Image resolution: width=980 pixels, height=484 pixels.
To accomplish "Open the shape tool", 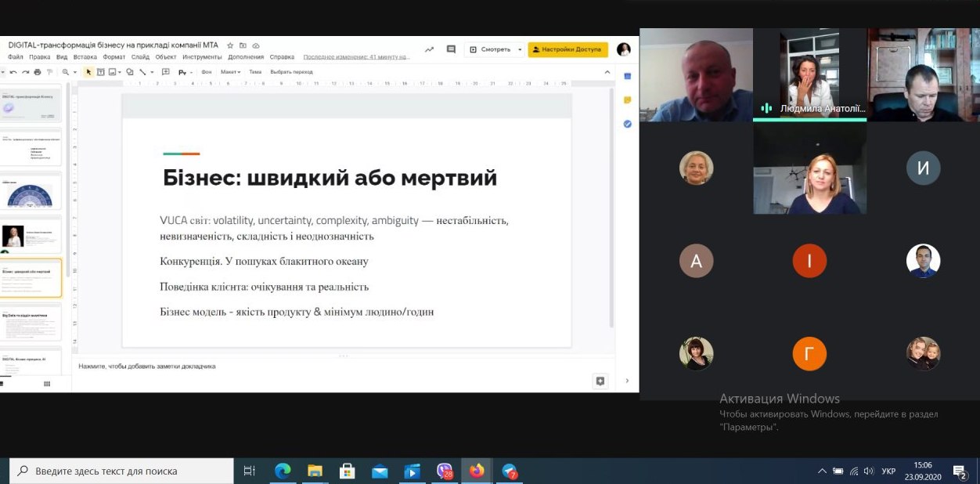I will [x=130, y=72].
